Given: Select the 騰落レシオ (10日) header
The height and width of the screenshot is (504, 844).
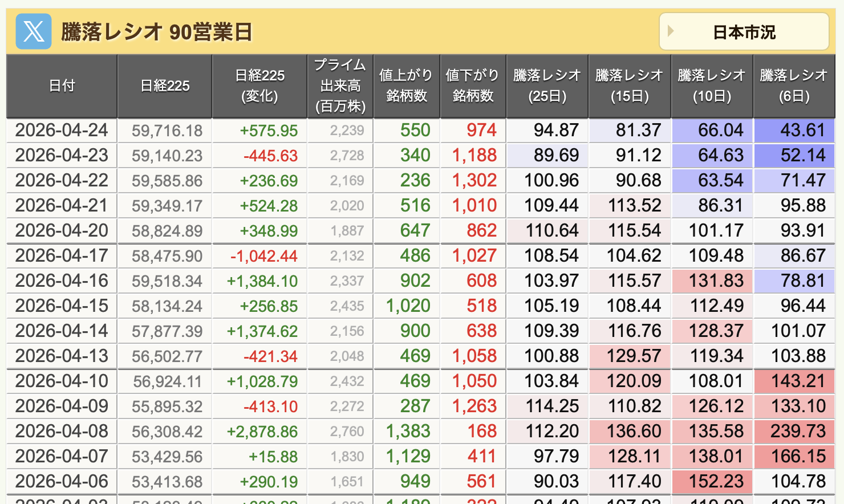Looking at the screenshot, I should (711, 86).
